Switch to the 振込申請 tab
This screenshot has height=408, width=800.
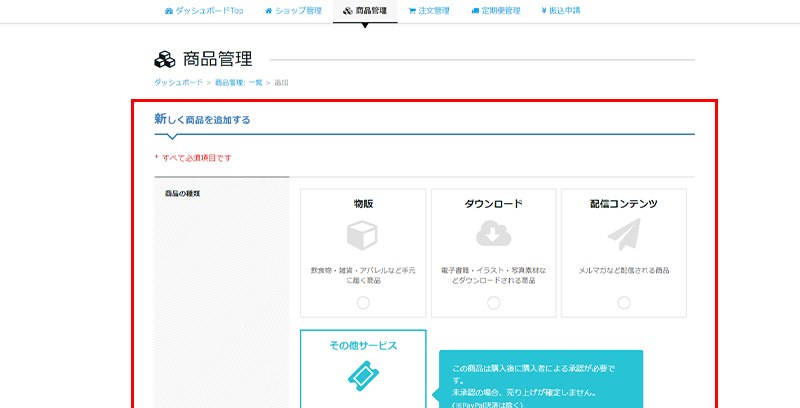[561, 11]
